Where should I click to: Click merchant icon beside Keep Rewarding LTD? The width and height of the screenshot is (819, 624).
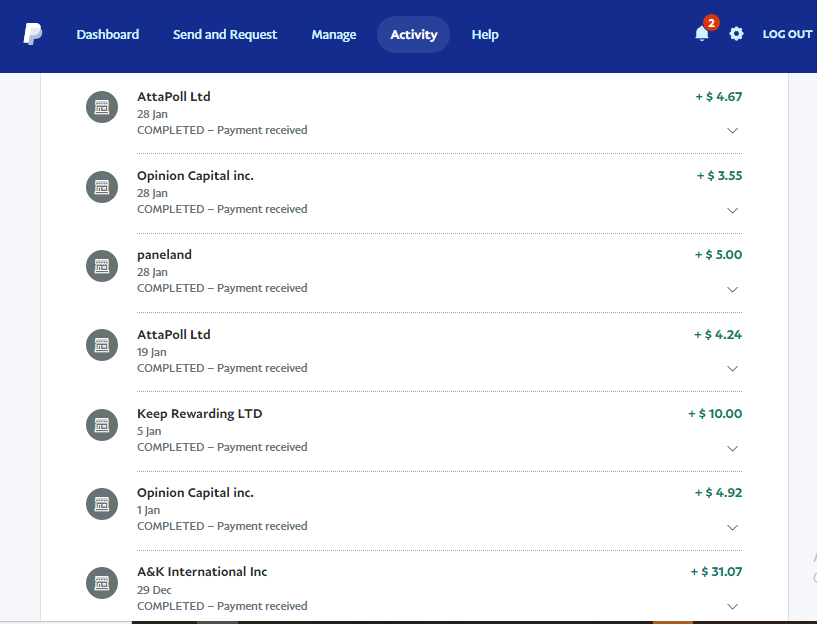point(102,425)
